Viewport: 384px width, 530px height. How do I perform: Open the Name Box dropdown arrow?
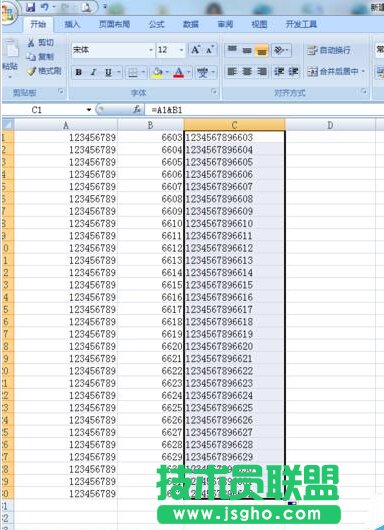click(x=89, y=110)
